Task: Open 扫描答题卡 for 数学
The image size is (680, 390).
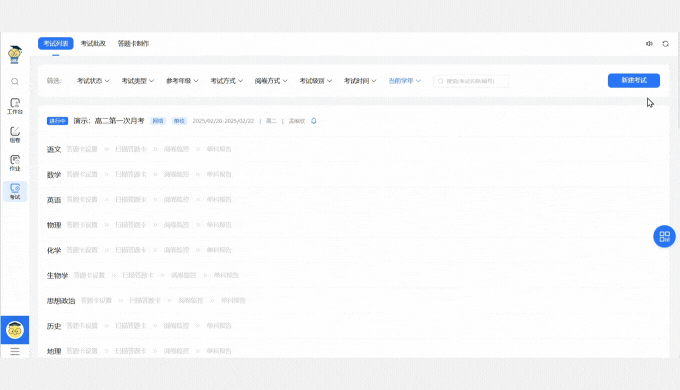Action: pyautogui.click(x=131, y=174)
